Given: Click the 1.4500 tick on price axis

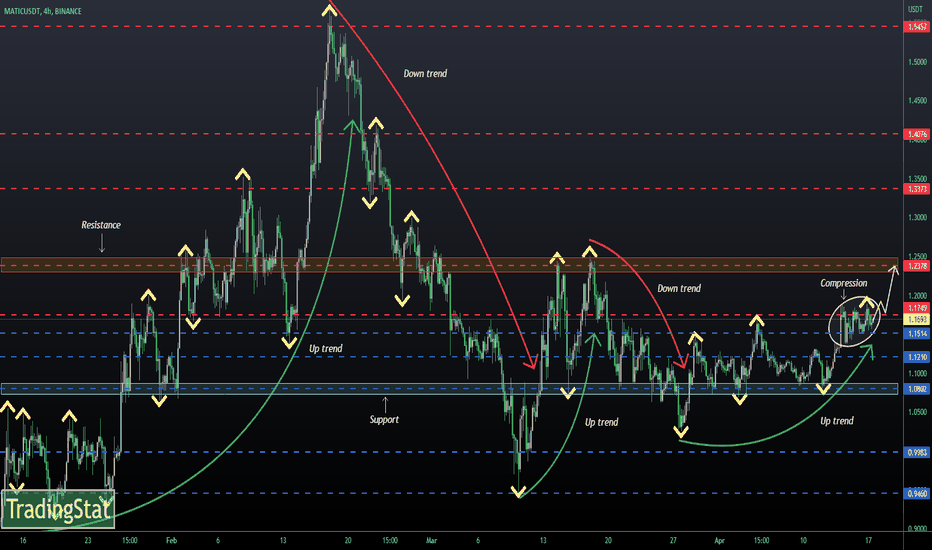Looking at the screenshot, I should [x=917, y=100].
